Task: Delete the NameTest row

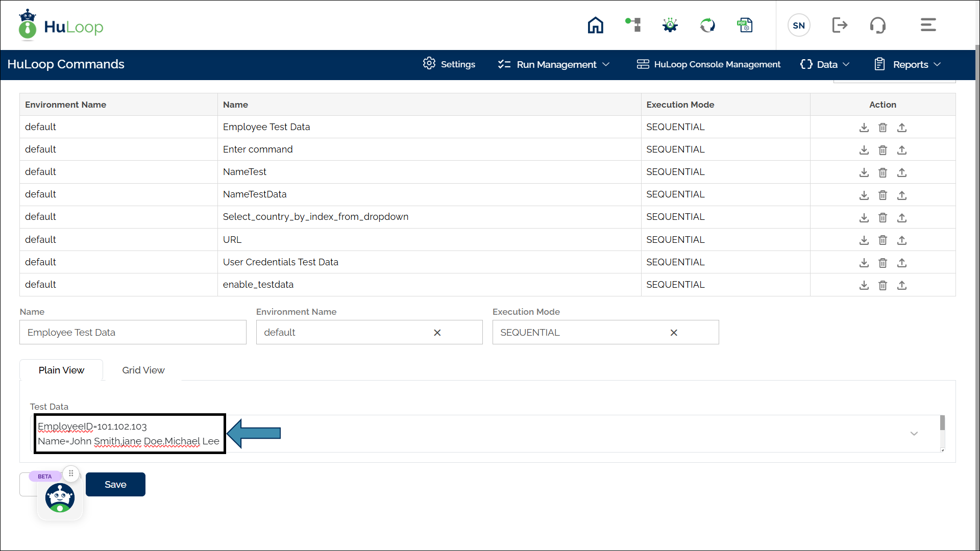Action: tap(883, 172)
